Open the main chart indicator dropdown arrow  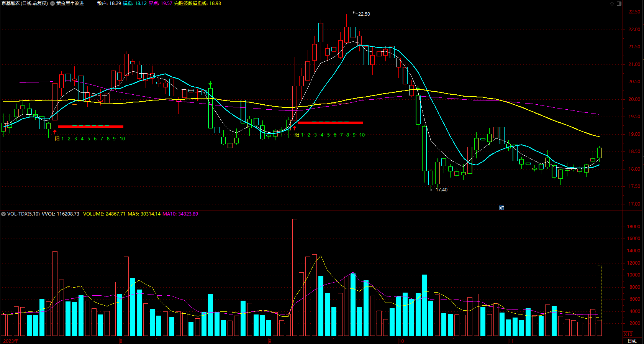[x=52, y=3]
